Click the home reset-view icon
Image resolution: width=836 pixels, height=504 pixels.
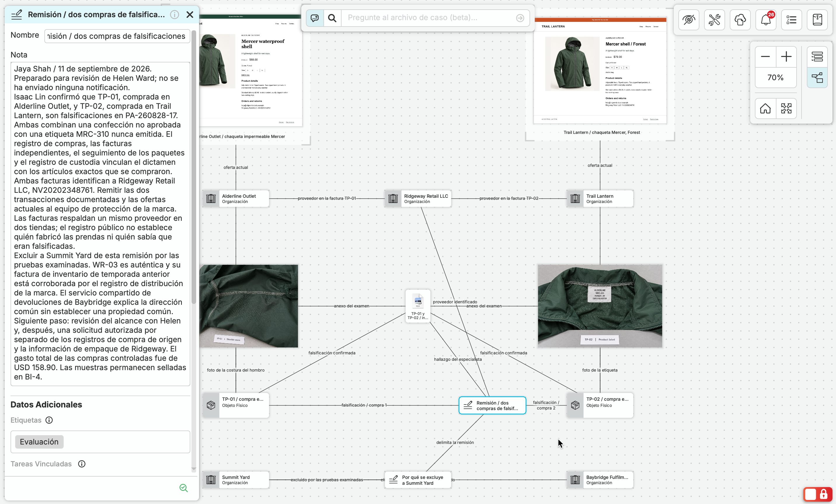tap(765, 108)
